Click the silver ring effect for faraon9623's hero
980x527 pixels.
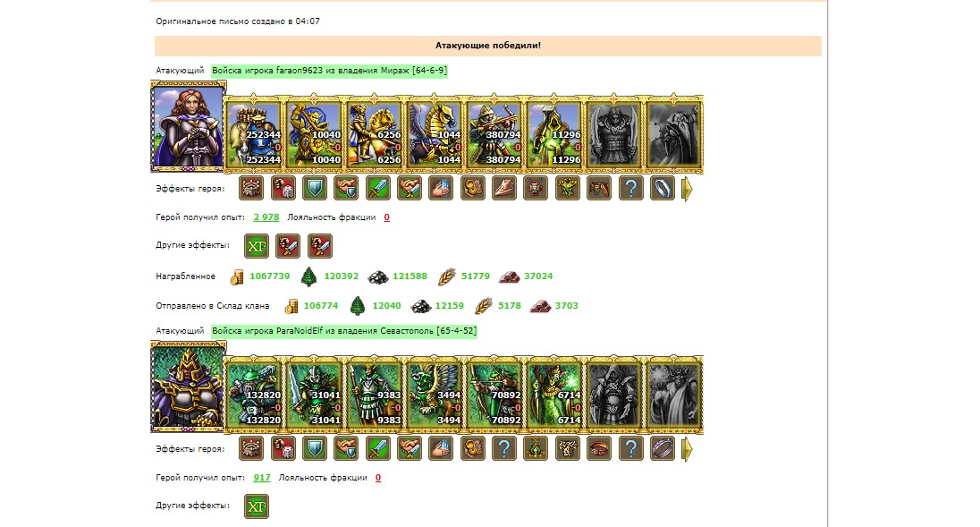(662, 188)
